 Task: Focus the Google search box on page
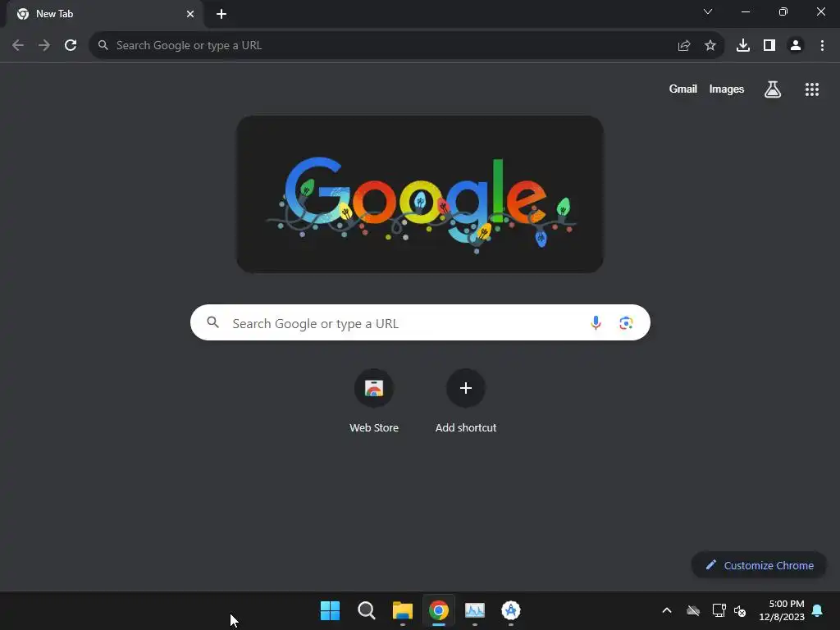click(420, 322)
